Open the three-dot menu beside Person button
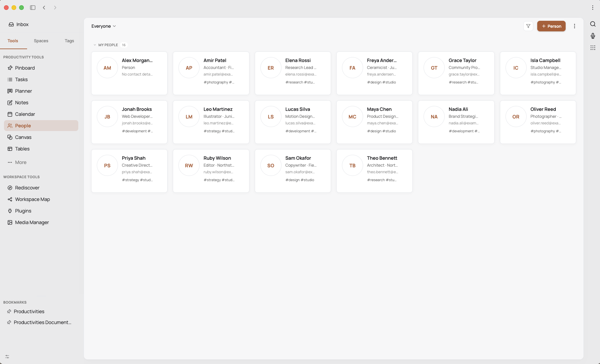 coord(575,26)
